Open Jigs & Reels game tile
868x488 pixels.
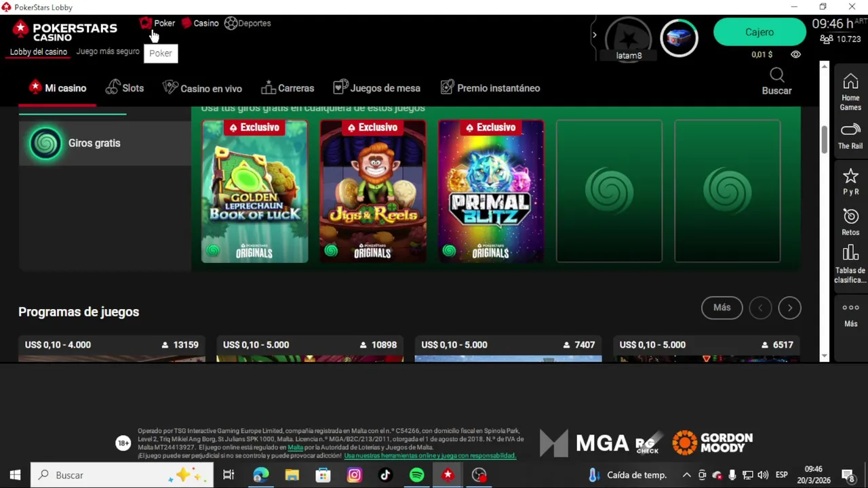tap(373, 191)
